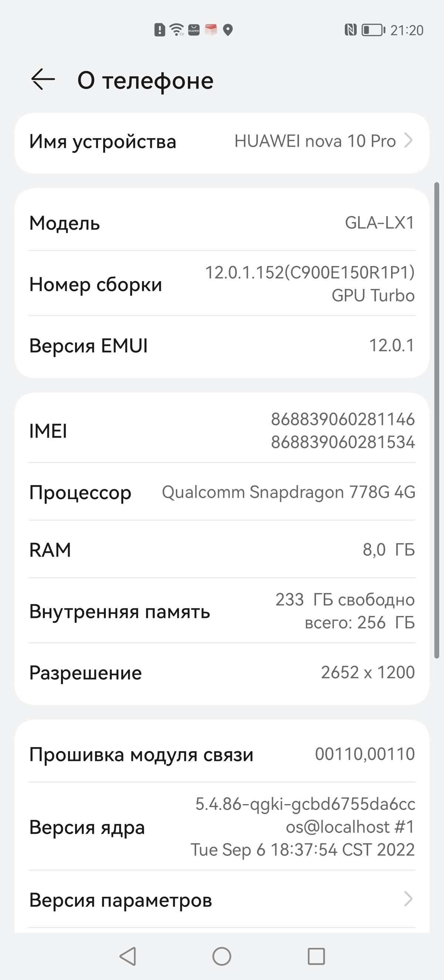Tap the red box notification icon
The image size is (444, 980).
pos(211,30)
